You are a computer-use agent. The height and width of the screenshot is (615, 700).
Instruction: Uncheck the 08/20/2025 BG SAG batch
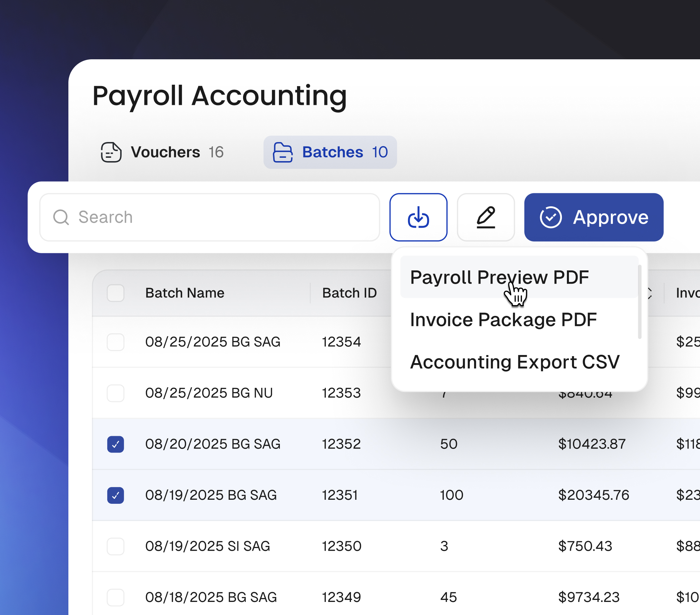[x=115, y=444]
